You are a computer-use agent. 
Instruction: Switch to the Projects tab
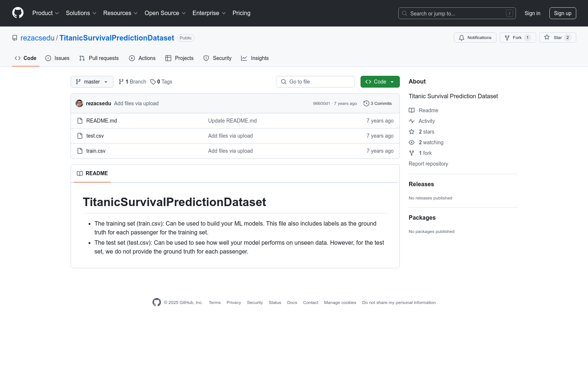coord(179,58)
